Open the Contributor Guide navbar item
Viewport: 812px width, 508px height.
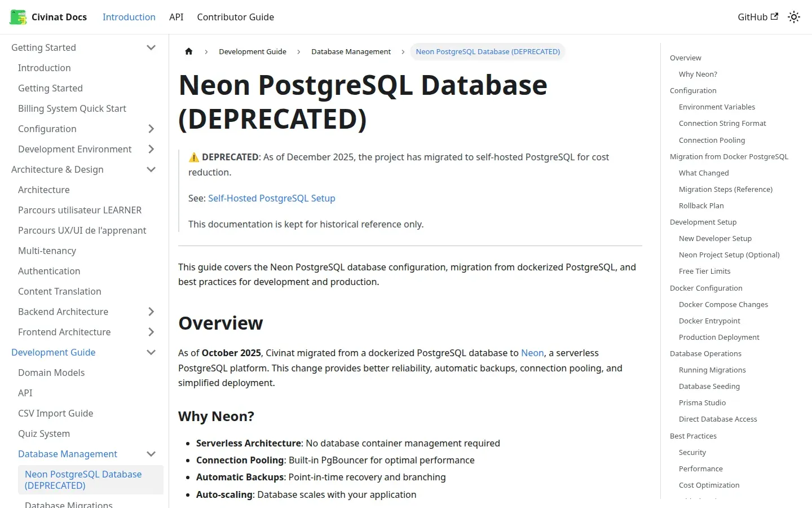click(236, 17)
